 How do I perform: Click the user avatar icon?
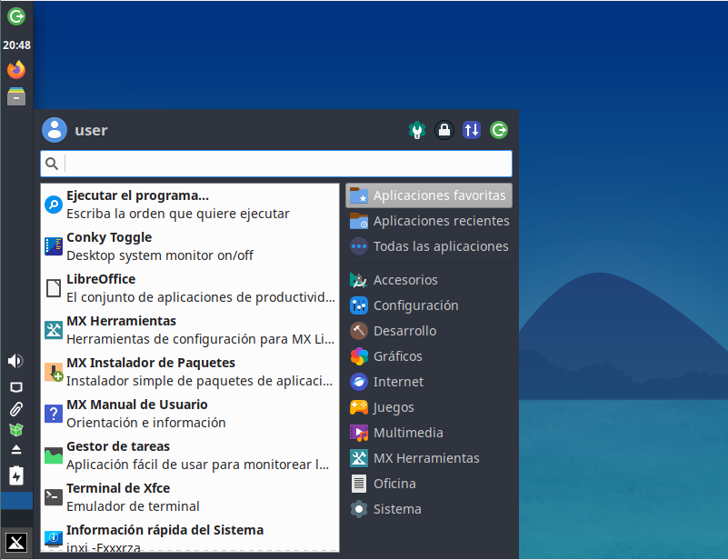pyautogui.click(x=55, y=130)
